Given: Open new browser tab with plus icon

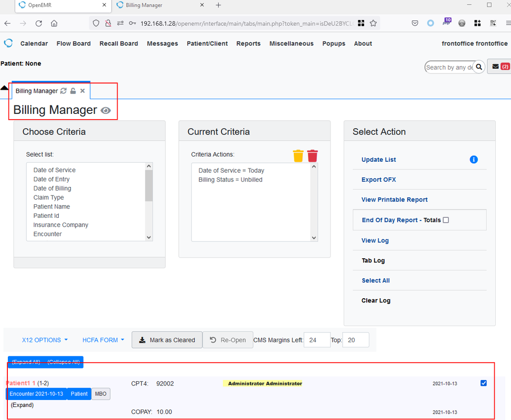Looking at the screenshot, I should click(x=218, y=5).
